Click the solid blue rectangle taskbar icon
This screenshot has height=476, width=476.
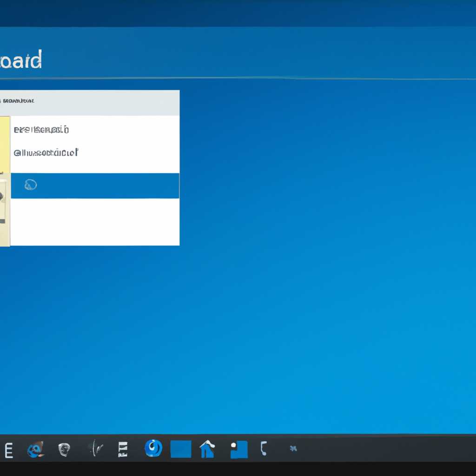(x=181, y=449)
